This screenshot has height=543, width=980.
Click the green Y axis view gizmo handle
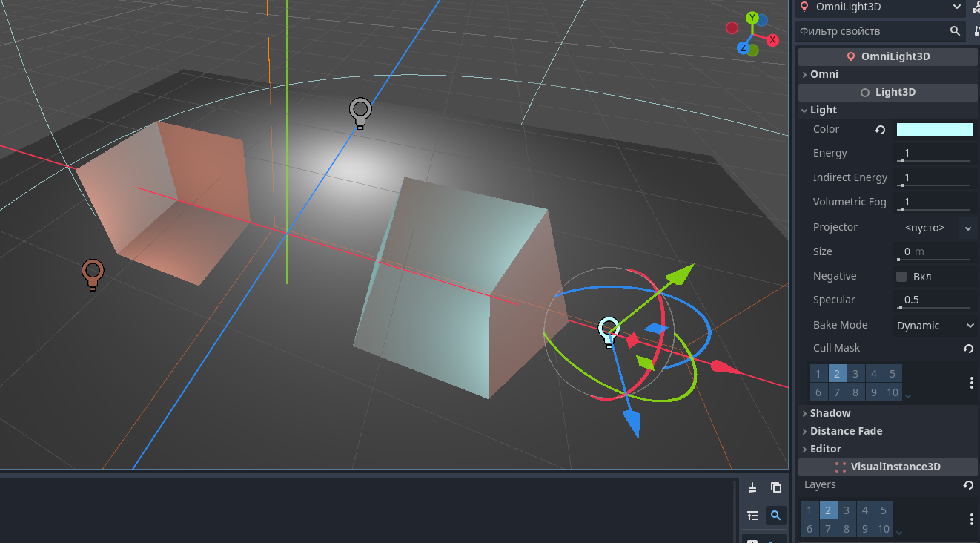752,18
